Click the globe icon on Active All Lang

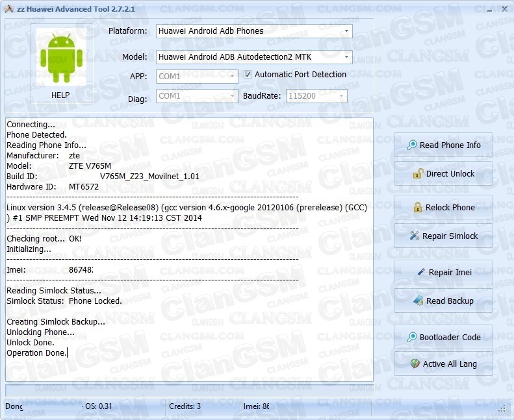(x=415, y=364)
